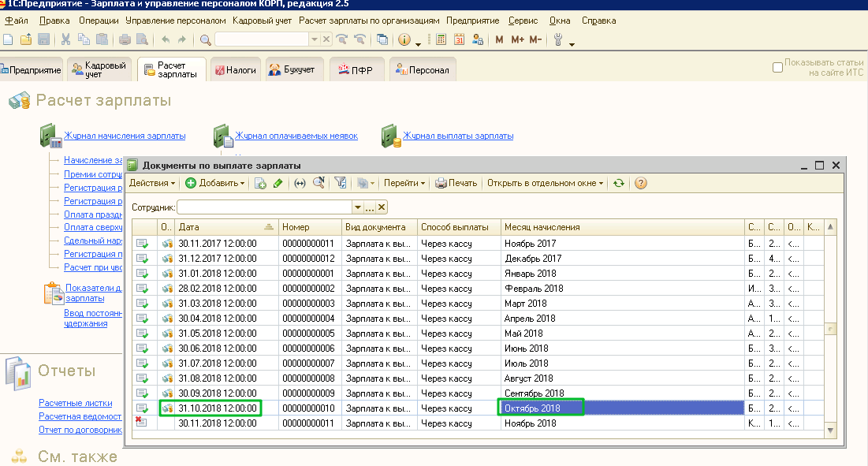The width and height of the screenshot is (868, 466).
Task: Click scroll down arrow of document list
Action: (830, 430)
